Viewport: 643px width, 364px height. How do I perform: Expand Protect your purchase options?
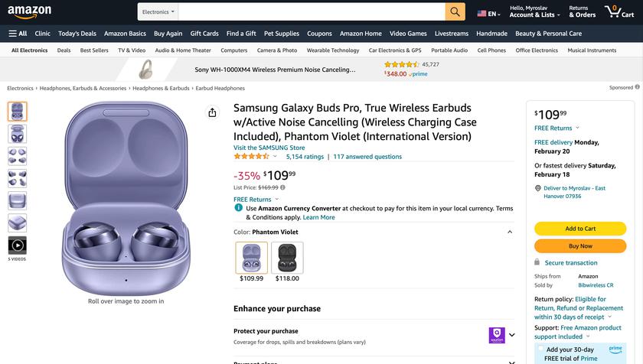511,335
